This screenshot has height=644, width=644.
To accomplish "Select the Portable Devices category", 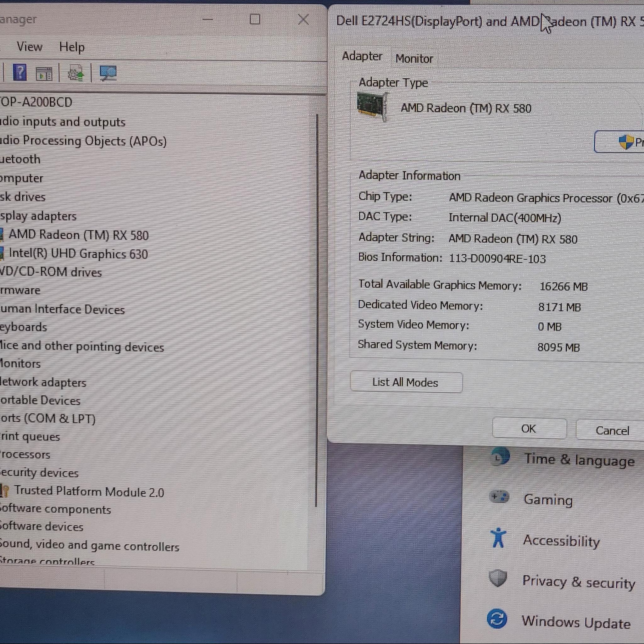I will (40, 400).
